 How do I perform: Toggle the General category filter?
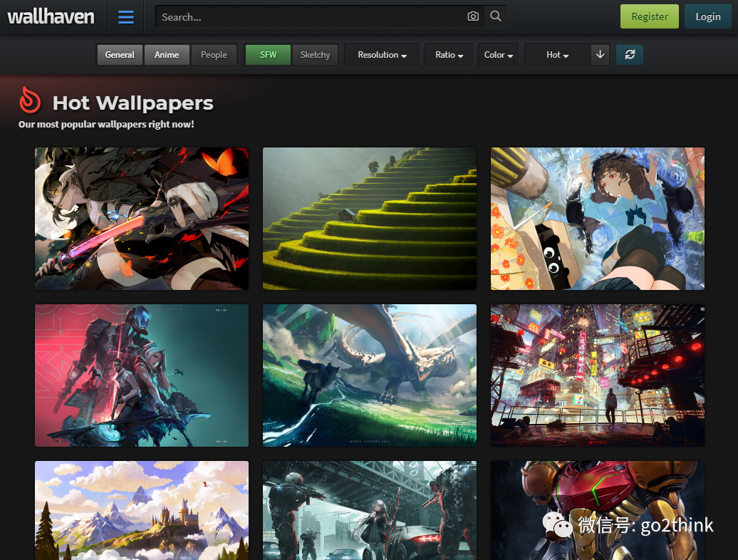click(x=120, y=55)
